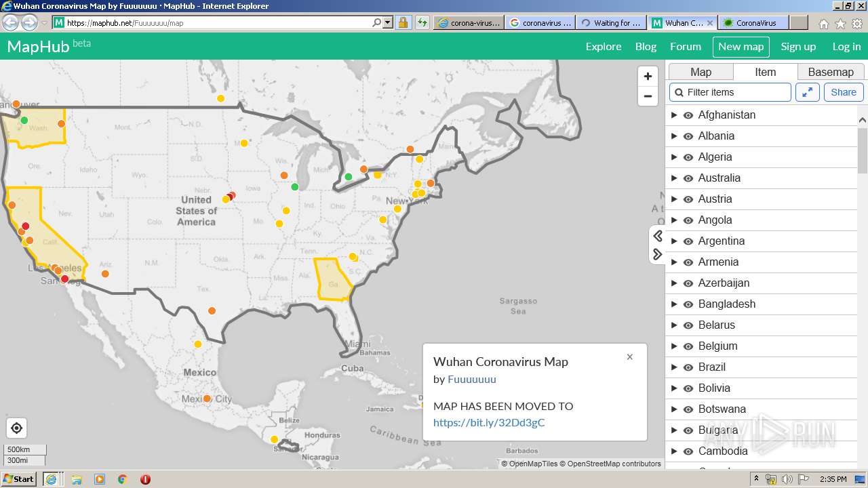Click the item list scrollbar thumb

[863, 151]
